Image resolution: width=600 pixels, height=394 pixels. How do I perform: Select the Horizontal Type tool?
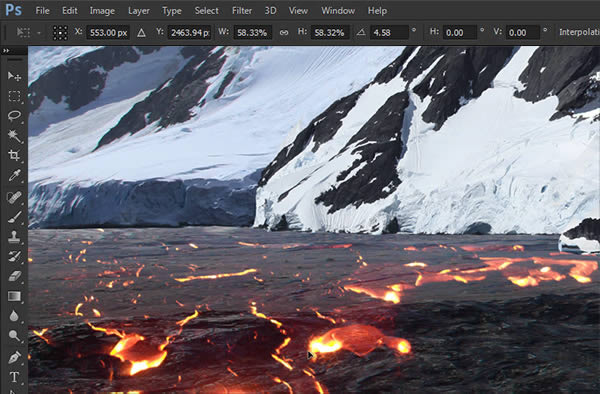pyautogui.click(x=15, y=377)
